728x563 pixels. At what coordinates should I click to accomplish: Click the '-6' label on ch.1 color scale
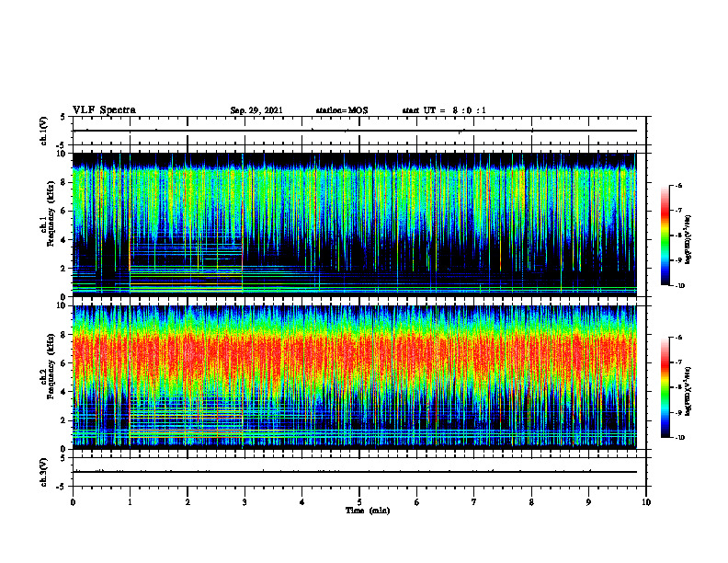tap(678, 186)
